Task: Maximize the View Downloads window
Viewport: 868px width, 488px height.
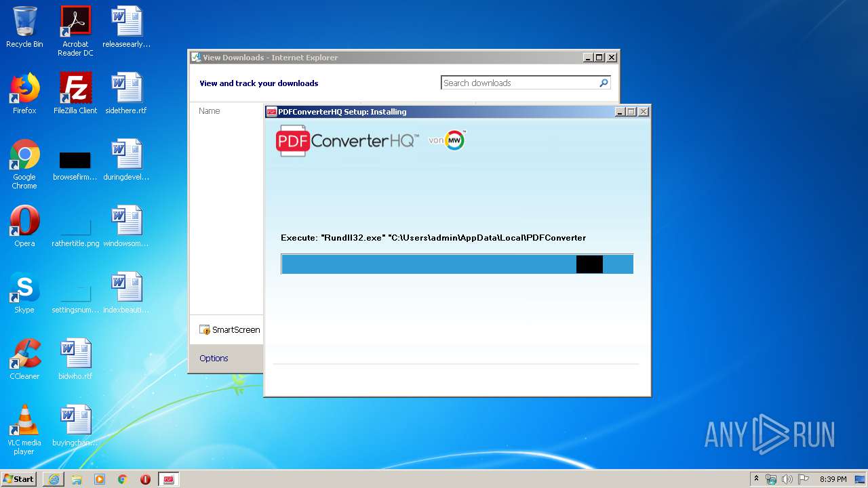Action: point(599,58)
